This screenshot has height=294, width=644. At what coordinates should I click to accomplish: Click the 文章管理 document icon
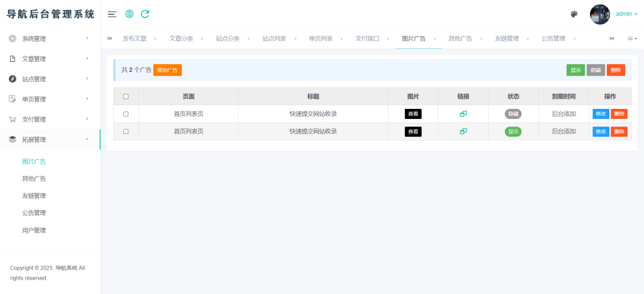pyautogui.click(x=13, y=59)
